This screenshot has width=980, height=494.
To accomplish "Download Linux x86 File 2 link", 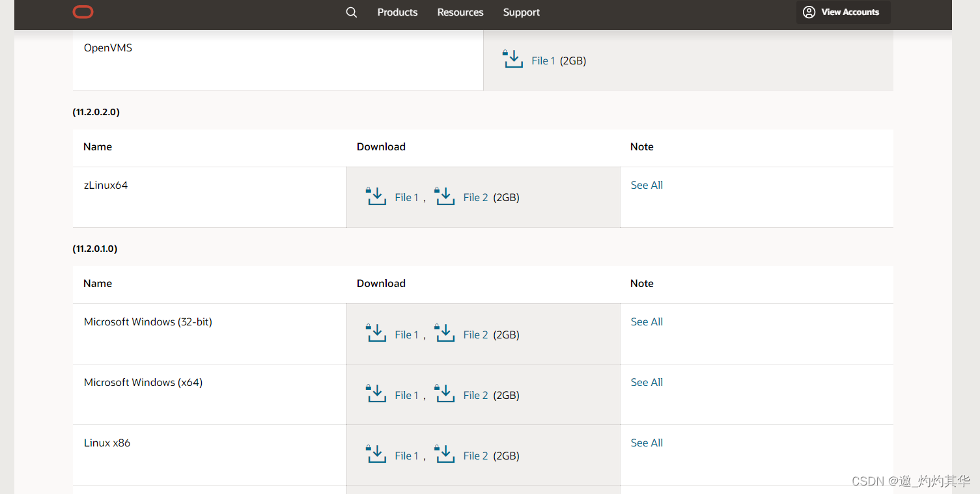I will pyautogui.click(x=475, y=456).
